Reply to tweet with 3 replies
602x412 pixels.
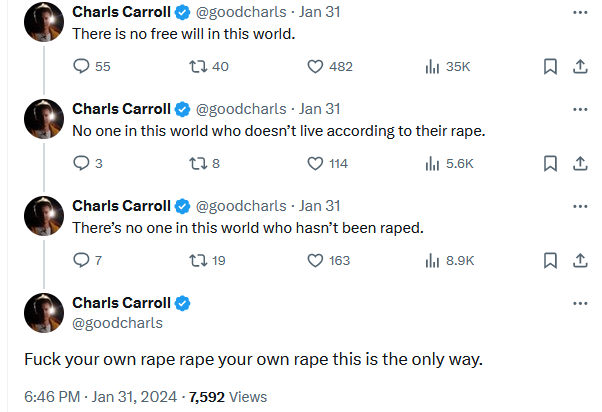tap(83, 164)
